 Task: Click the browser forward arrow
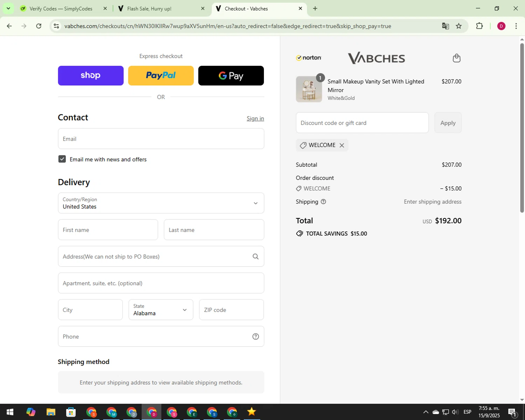click(24, 26)
